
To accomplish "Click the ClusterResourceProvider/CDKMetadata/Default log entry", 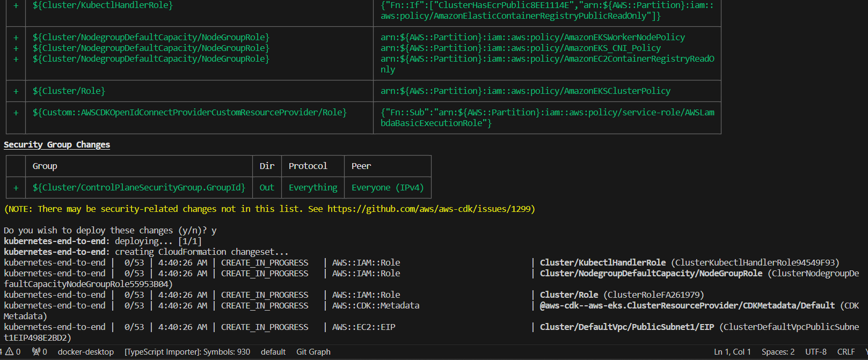I will [x=687, y=306].
